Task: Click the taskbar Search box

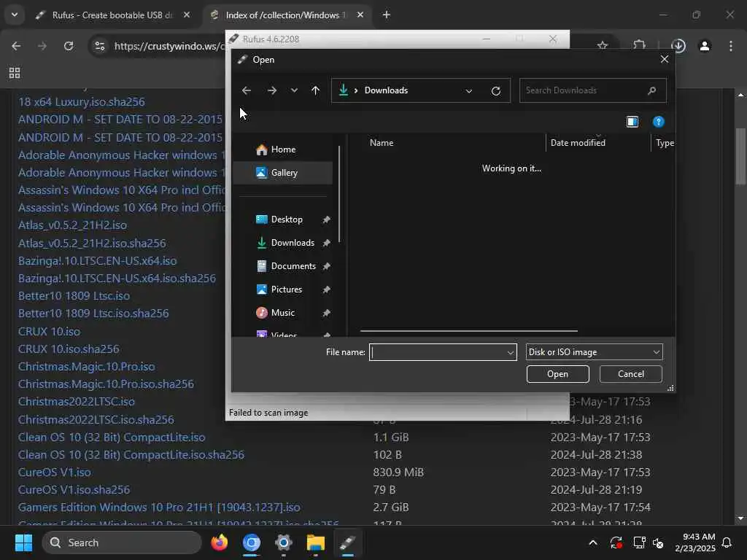Action: click(x=122, y=542)
